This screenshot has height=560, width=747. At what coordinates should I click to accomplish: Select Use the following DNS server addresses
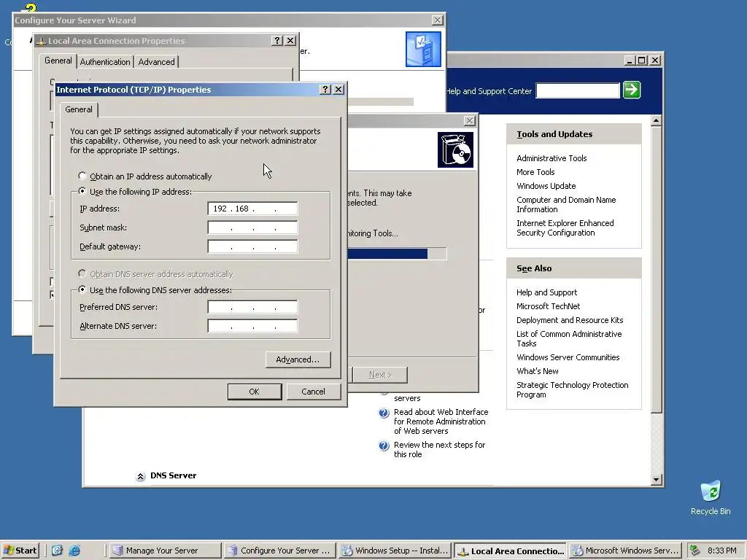[x=82, y=290]
